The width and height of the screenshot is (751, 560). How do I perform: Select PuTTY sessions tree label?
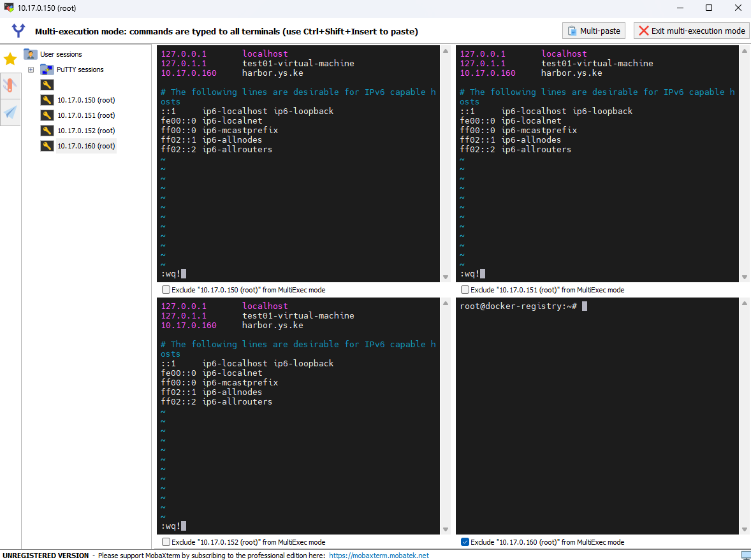tap(80, 69)
